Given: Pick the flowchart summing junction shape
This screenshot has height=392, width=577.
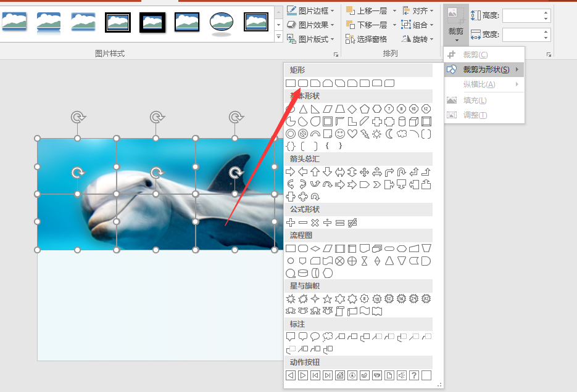Looking at the screenshot, I should [340, 261].
